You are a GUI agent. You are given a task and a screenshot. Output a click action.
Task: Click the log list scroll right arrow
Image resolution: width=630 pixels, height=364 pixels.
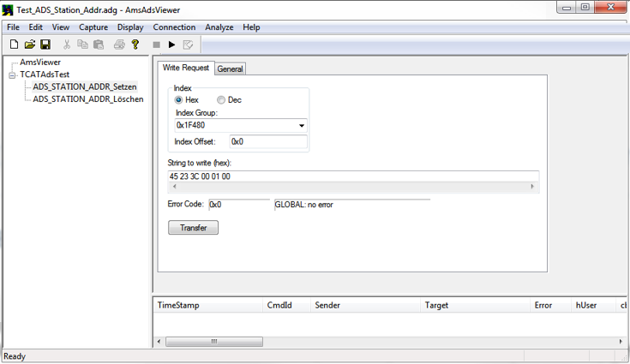pos(621,342)
